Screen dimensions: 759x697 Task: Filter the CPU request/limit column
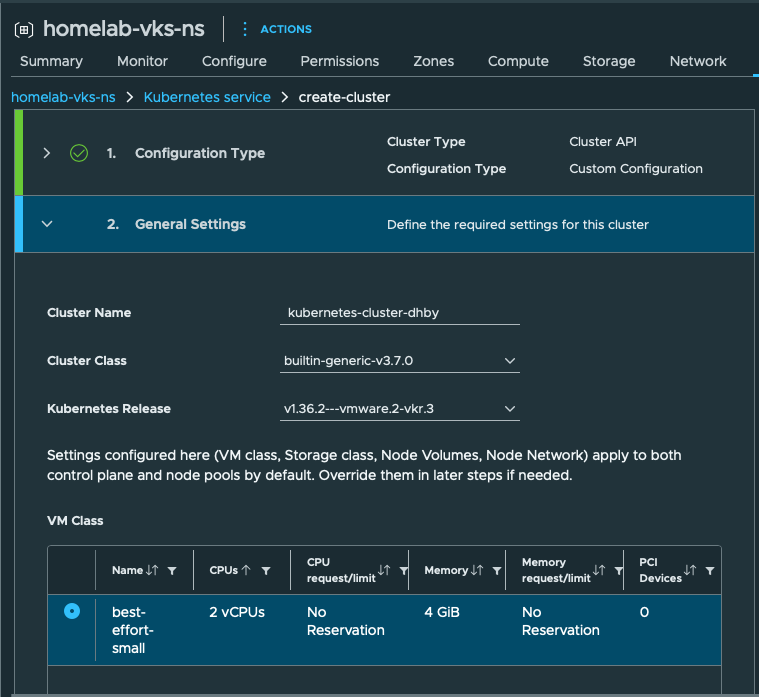(403, 571)
